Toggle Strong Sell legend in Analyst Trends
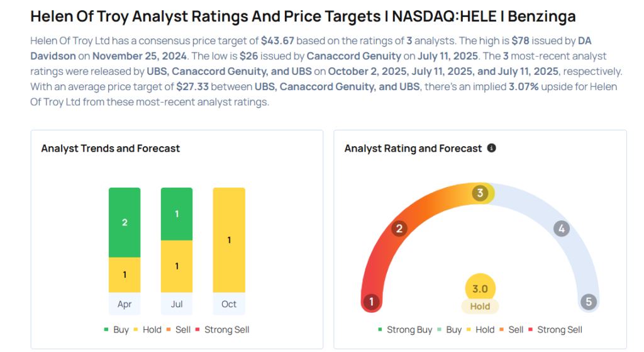 (x=223, y=329)
